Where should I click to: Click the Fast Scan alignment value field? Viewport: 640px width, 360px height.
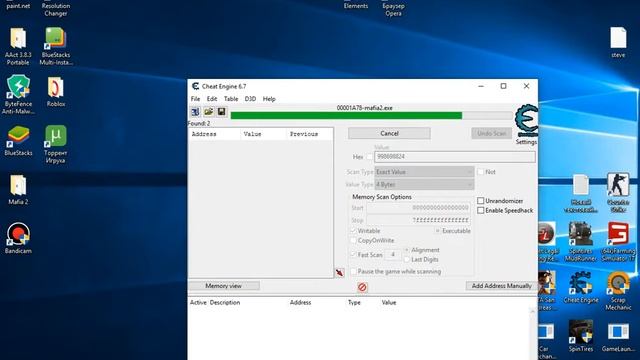393,255
